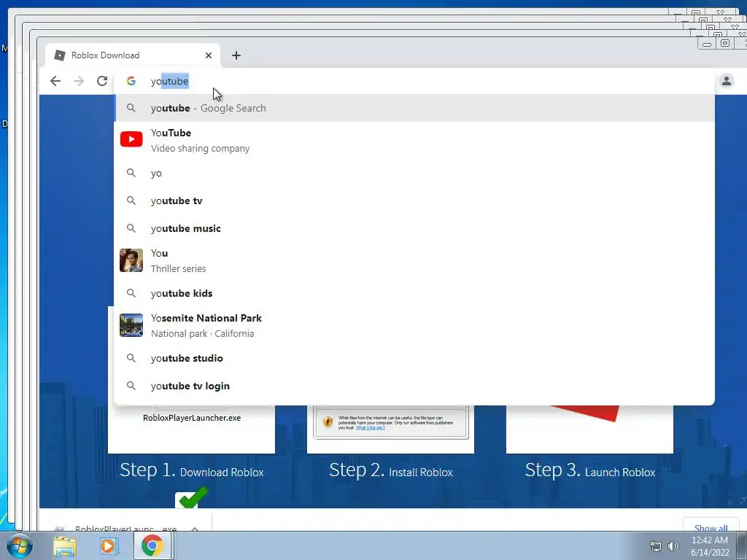Pick the YouTube Video sharing company suggestion
The width and height of the screenshot is (747, 560).
click(x=414, y=141)
